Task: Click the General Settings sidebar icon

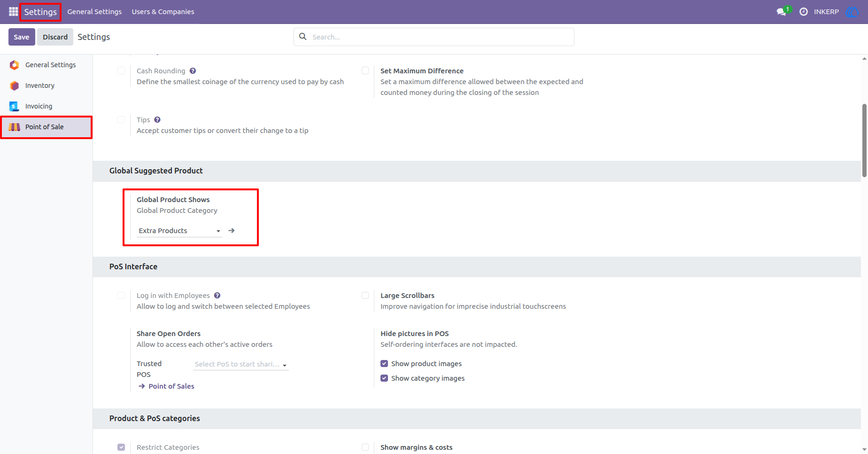Action: pos(15,65)
